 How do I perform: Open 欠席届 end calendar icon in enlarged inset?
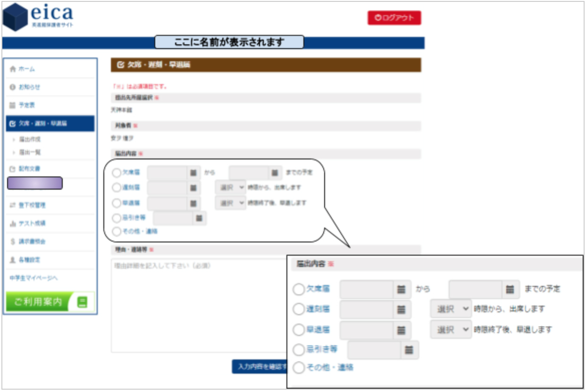tap(510, 290)
